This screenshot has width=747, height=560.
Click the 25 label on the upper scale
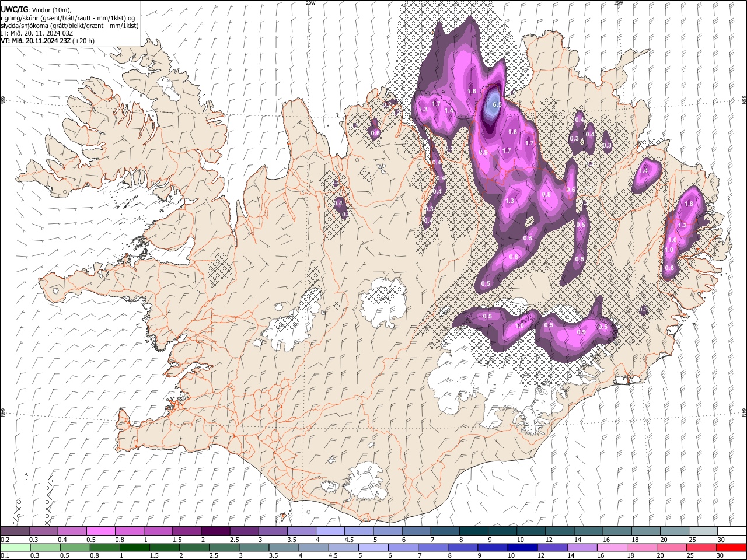pyautogui.click(x=692, y=540)
